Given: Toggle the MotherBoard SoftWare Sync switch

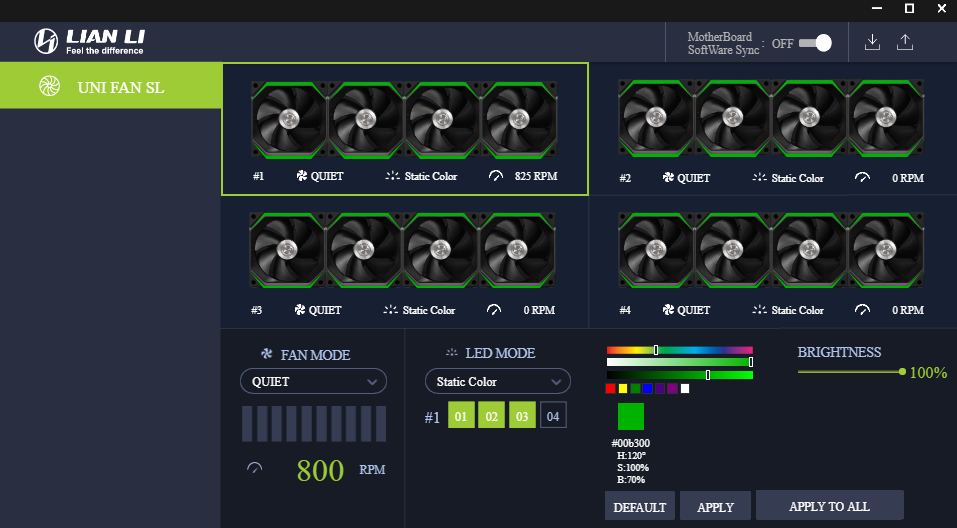Looking at the screenshot, I should click(816, 43).
